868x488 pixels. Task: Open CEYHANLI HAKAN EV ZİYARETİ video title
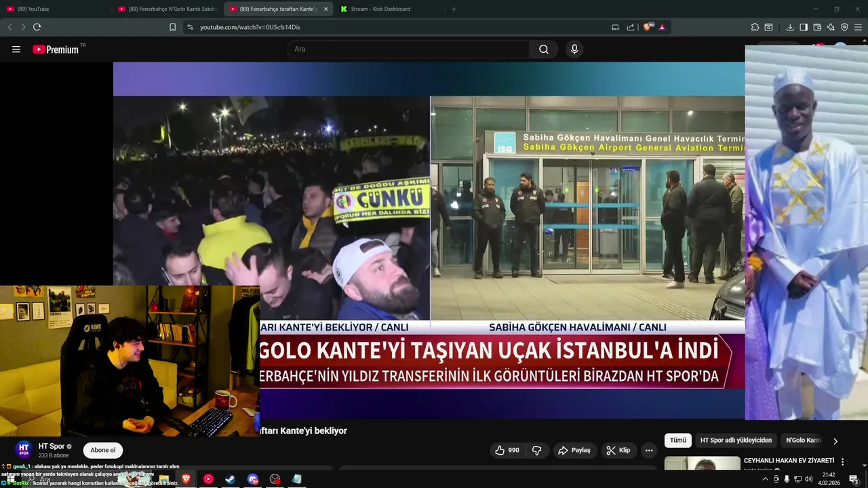pyautogui.click(x=789, y=461)
